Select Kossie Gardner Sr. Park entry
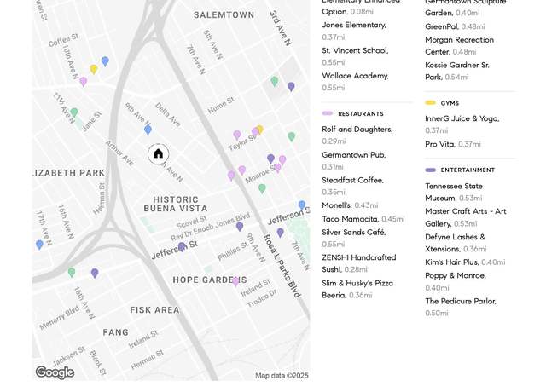 [457, 71]
